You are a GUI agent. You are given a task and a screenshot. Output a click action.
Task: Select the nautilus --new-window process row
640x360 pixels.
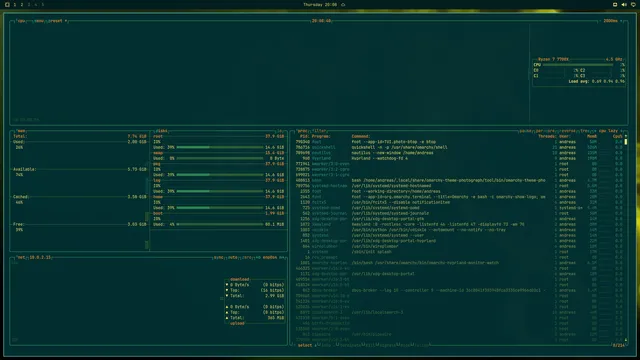(x=459, y=153)
